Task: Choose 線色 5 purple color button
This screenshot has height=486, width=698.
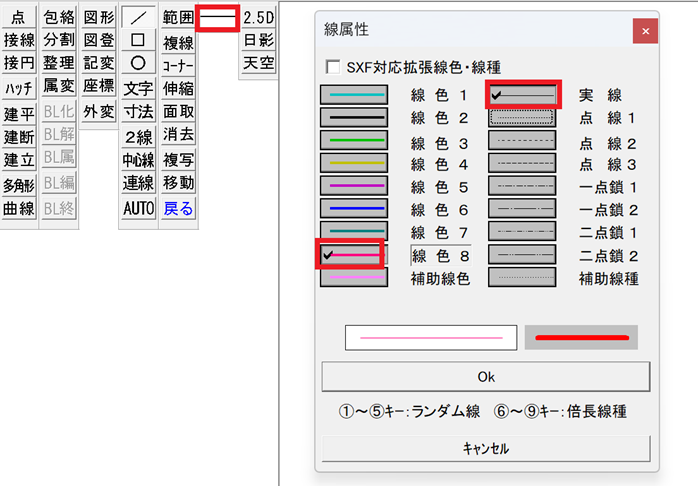Action: 354,186
